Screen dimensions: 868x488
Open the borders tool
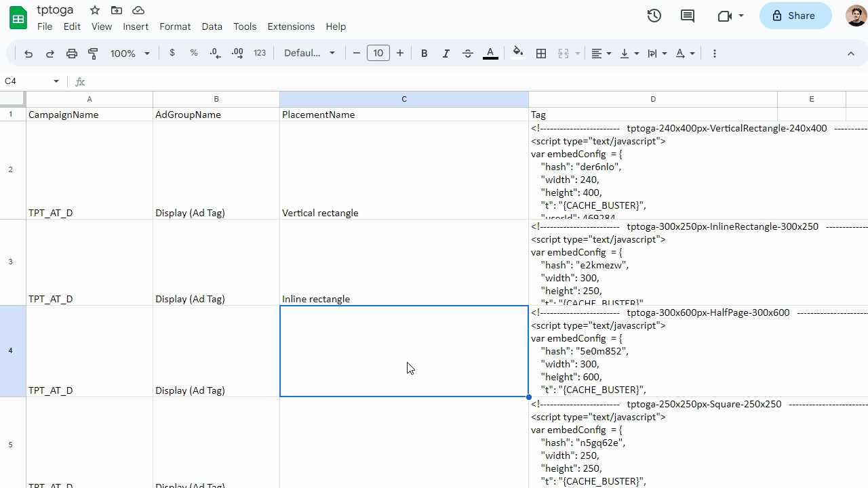[541, 54]
